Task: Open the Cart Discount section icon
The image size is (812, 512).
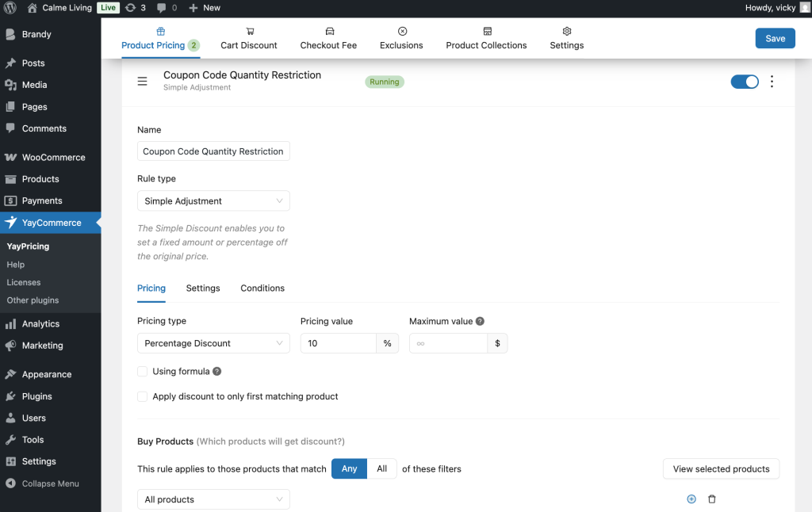Action: click(x=248, y=30)
